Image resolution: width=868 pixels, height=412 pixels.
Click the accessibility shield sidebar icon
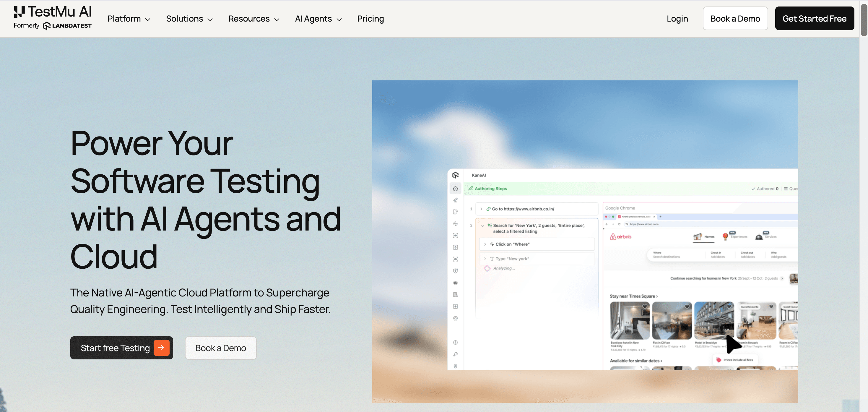pyautogui.click(x=455, y=271)
